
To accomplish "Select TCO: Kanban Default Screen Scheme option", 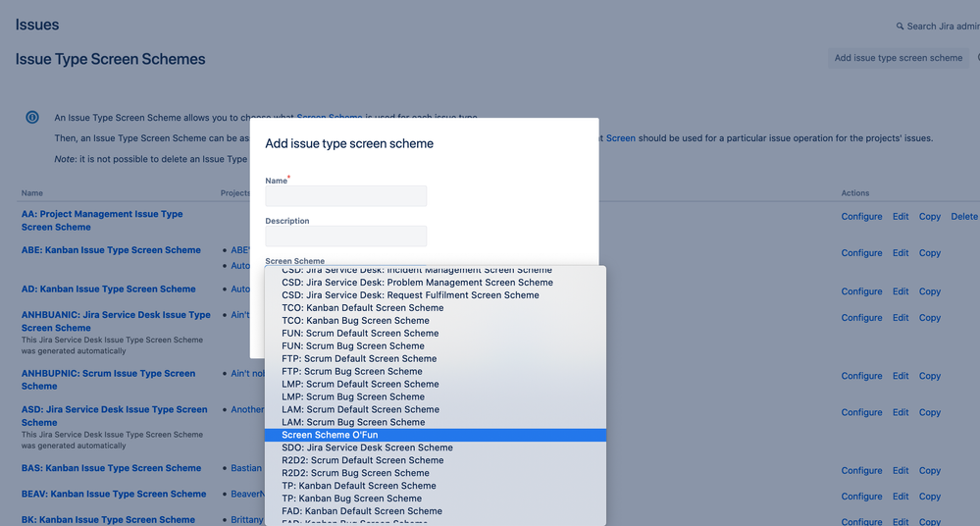I will pyautogui.click(x=435, y=308).
